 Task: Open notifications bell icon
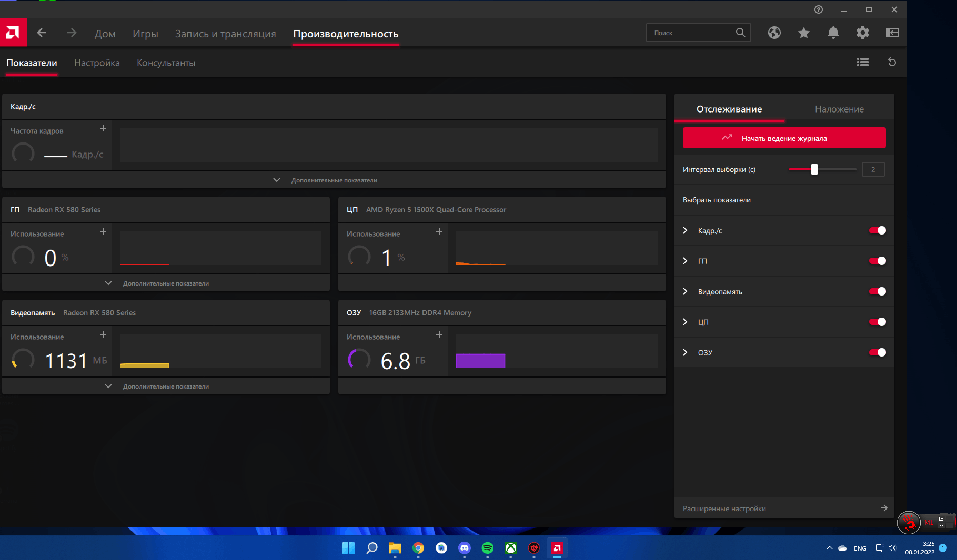(x=833, y=33)
